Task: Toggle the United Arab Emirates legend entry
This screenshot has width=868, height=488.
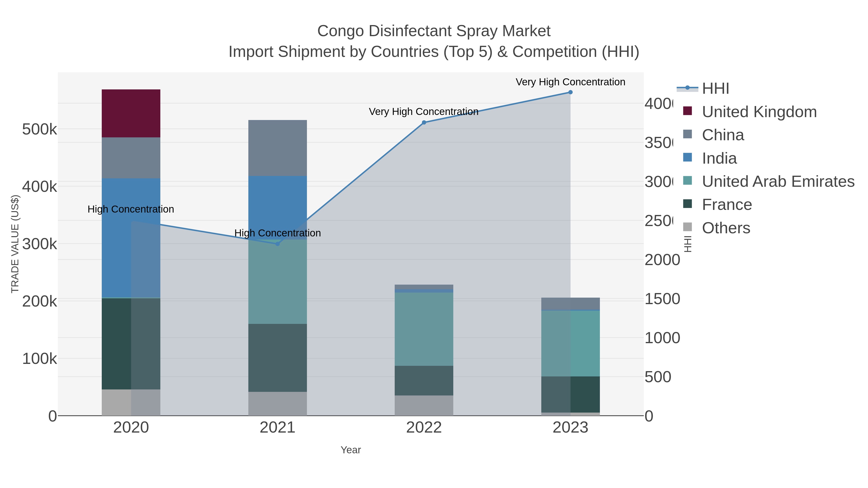Action: pyautogui.click(x=769, y=181)
